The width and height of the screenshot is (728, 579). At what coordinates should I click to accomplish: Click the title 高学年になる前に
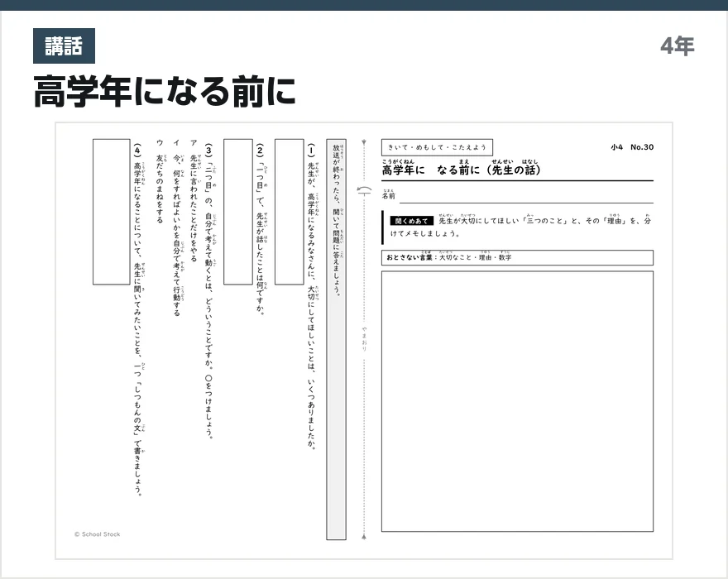pyautogui.click(x=165, y=92)
